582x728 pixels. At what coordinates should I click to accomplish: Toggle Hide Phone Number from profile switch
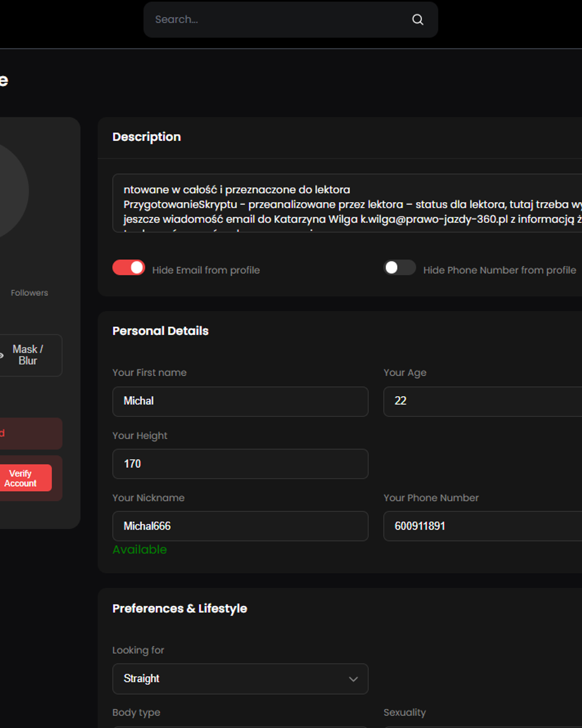(400, 267)
